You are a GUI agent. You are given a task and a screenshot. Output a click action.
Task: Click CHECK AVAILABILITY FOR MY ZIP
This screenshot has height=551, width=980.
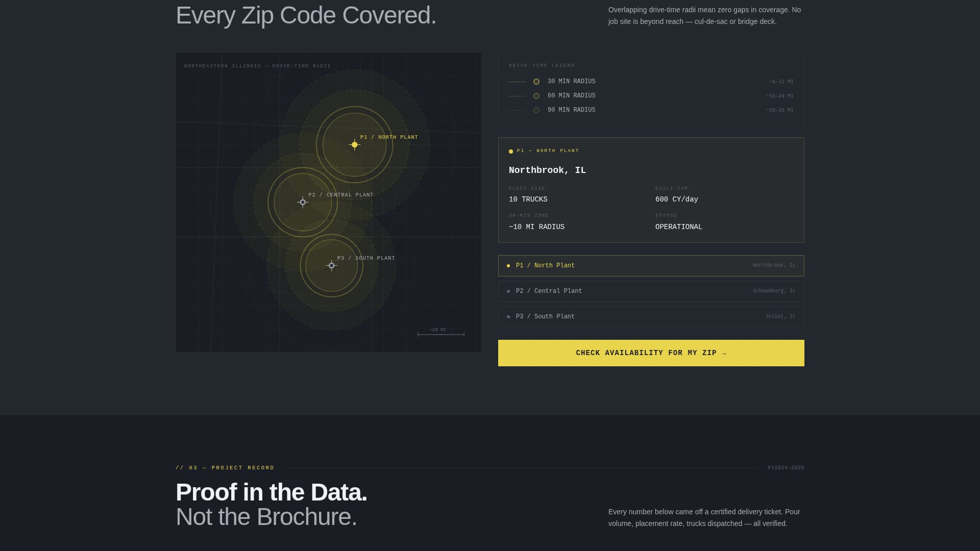(x=651, y=353)
